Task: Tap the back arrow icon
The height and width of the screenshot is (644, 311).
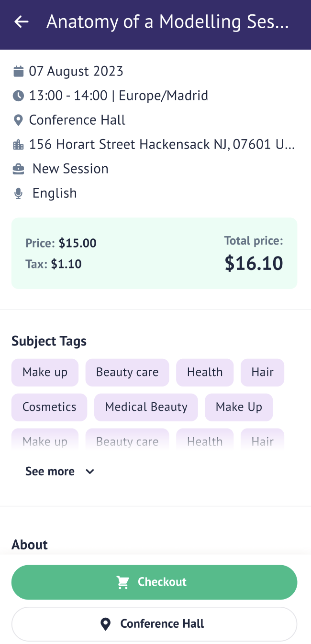Action: (22, 22)
